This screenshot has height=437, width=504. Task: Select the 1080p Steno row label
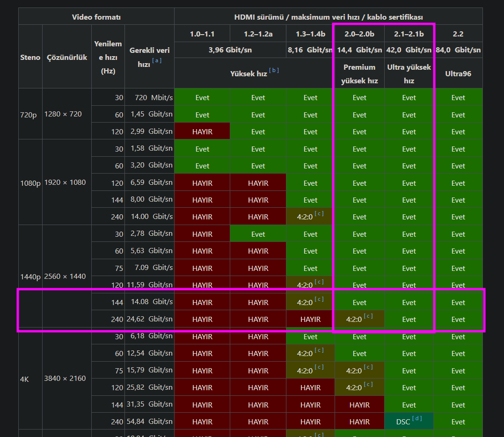(30, 183)
